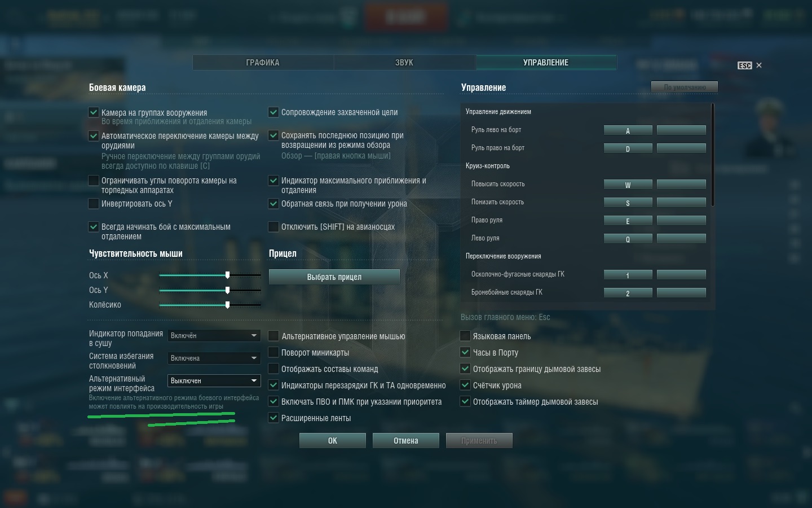Expand Система избегания столкновений dropdown
The image size is (812, 508).
click(214, 358)
